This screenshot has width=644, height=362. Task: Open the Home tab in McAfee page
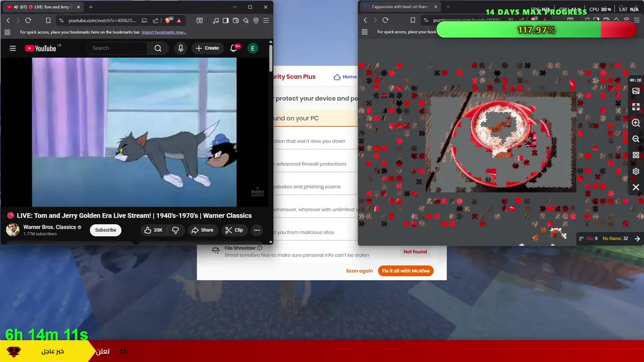point(345,77)
